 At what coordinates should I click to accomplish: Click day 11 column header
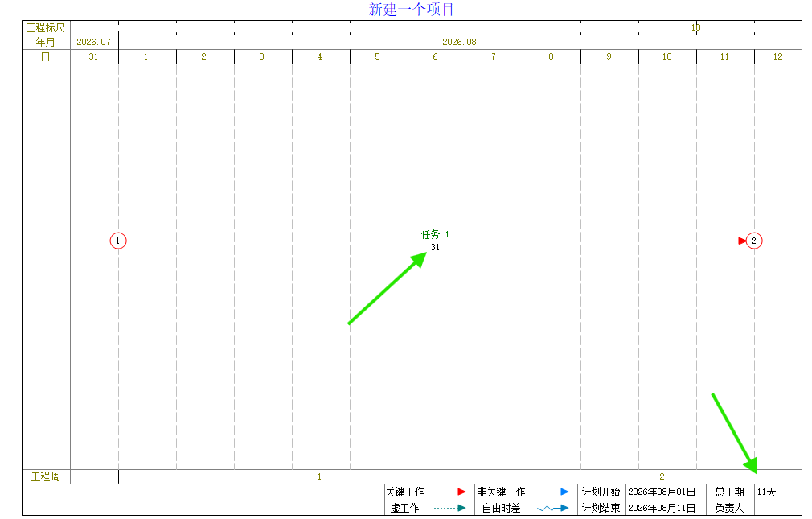pos(725,56)
